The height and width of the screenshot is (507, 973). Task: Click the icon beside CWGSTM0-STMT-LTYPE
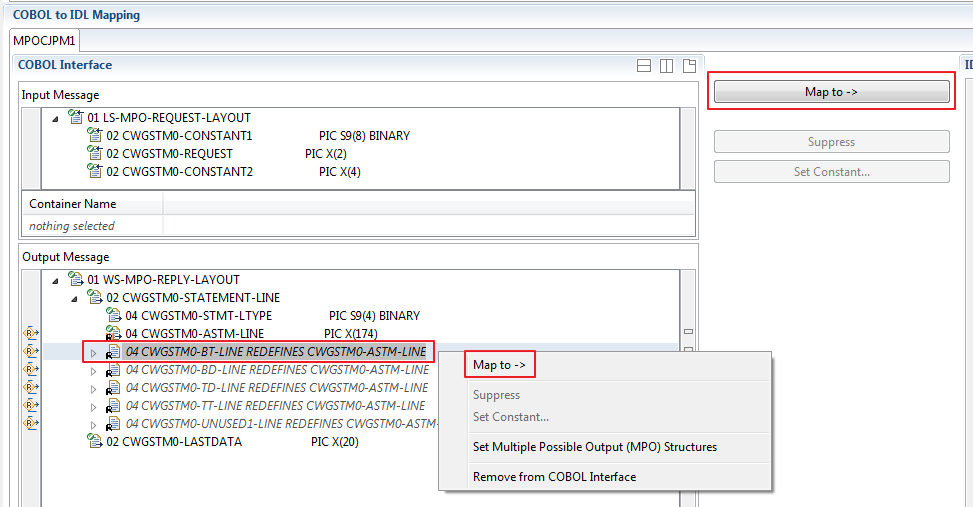point(114,315)
